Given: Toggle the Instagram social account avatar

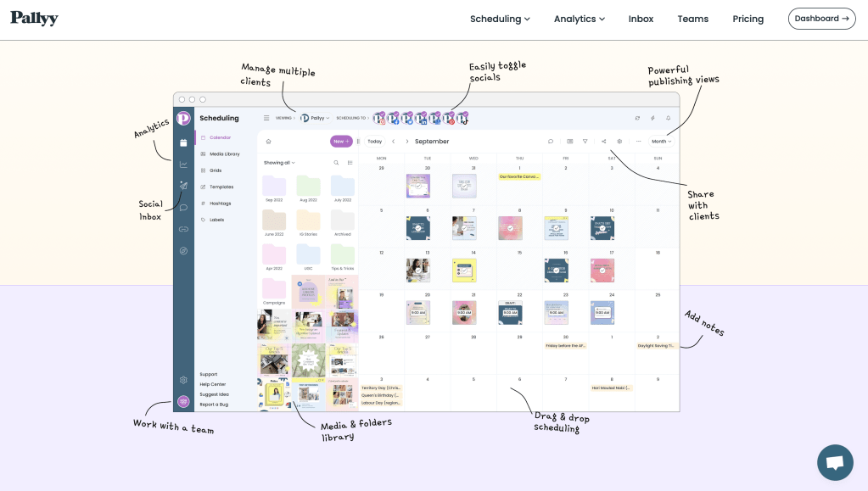Looking at the screenshot, I should tap(379, 119).
